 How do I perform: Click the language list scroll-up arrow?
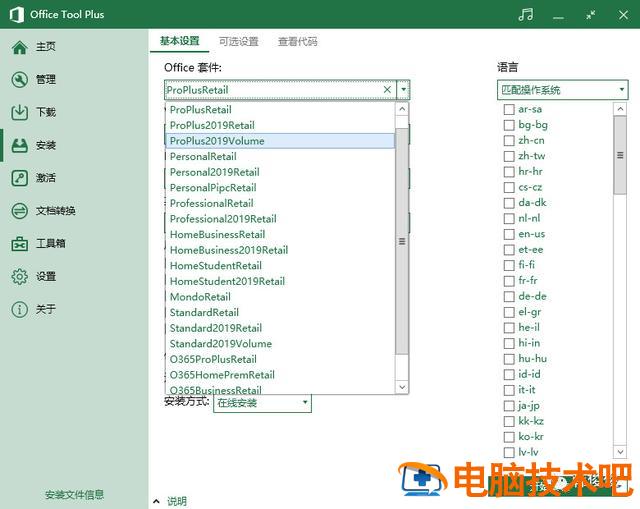pyautogui.click(x=620, y=109)
